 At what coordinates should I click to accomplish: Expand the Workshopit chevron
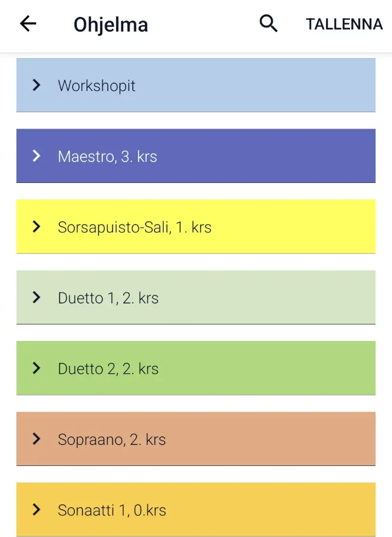[x=37, y=85]
